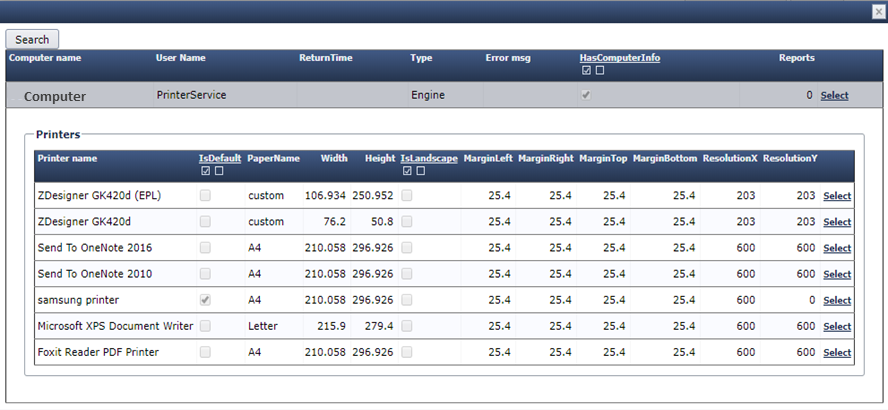
Task: Select link for ZDesigner GK420d 76.2 width row
Action: [837, 222]
